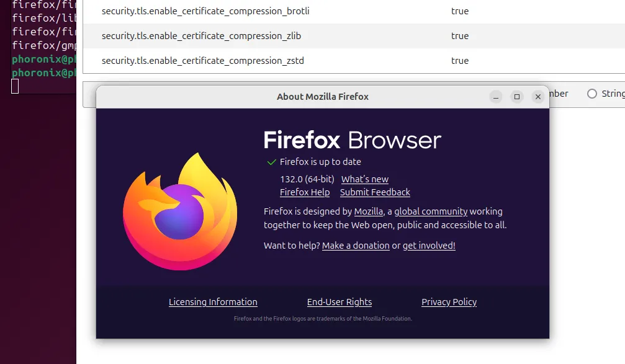Maximize the About Mozilla Firefox dialog
This screenshot has width=625, height=364.
click(516, 97)
